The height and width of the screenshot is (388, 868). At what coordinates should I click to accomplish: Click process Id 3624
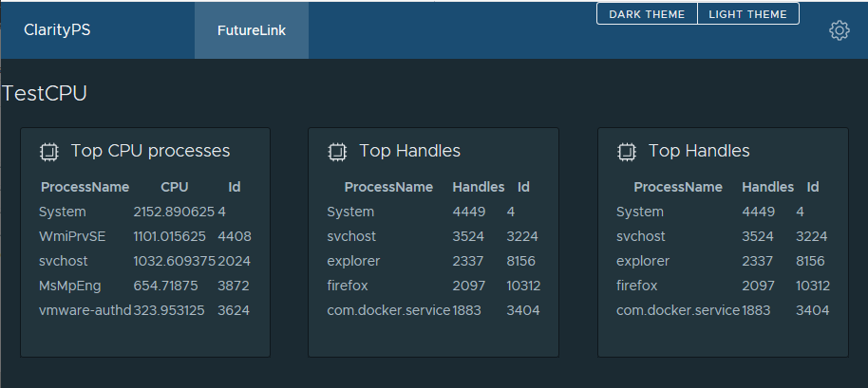coord(234,310)
